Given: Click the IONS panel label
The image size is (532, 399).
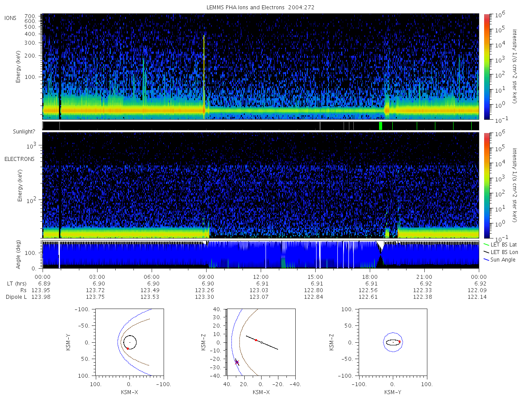Looking at the screenshot, I should [11, 18].
